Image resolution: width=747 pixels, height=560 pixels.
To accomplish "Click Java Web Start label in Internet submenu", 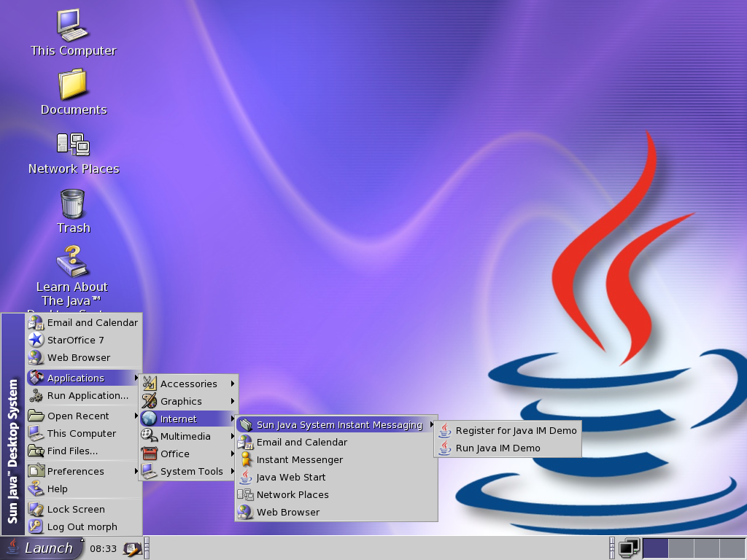I will pyautogui.click(x=290, y=477).
